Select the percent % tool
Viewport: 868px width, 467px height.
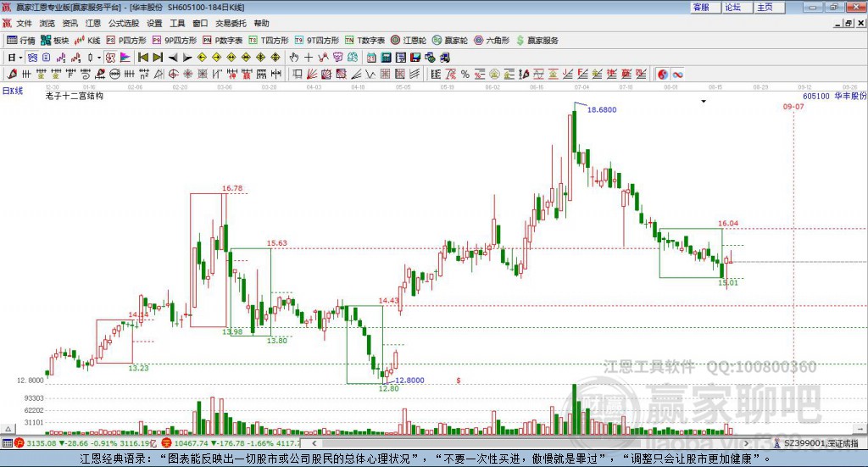[465, 74]
